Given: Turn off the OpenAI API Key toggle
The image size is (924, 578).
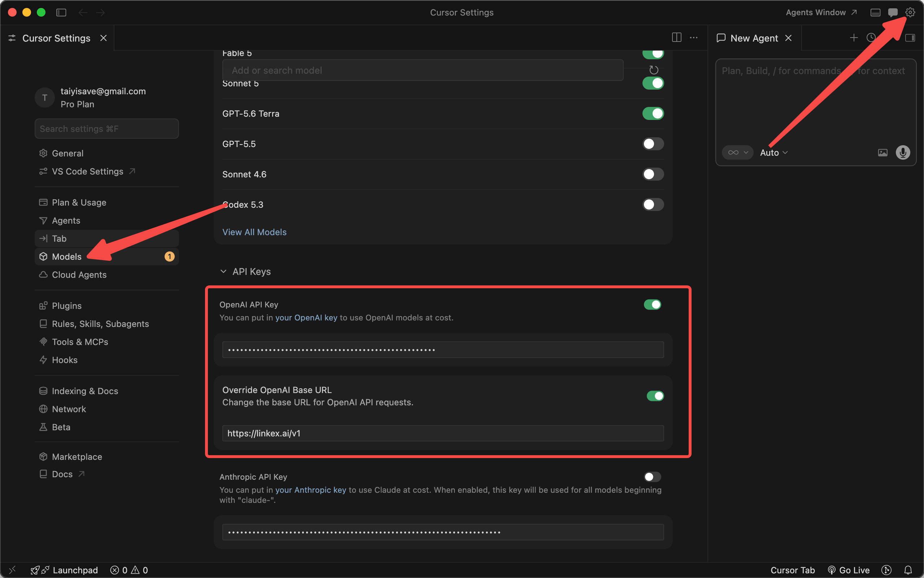Looking at the screenshot, I should pyautogui.click(x=652, y=305).
